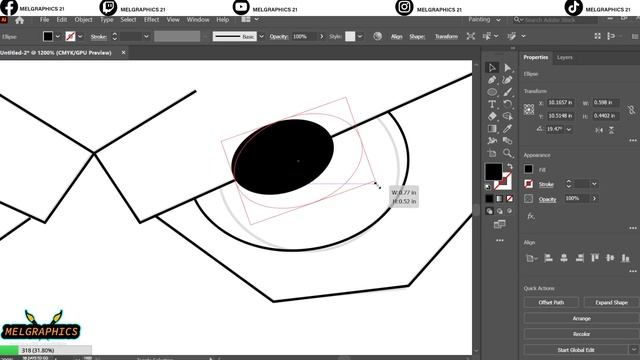The height and width of the screenshot is (360, 640).
Task: Enable Draw Behind mode
Action: 499,211
